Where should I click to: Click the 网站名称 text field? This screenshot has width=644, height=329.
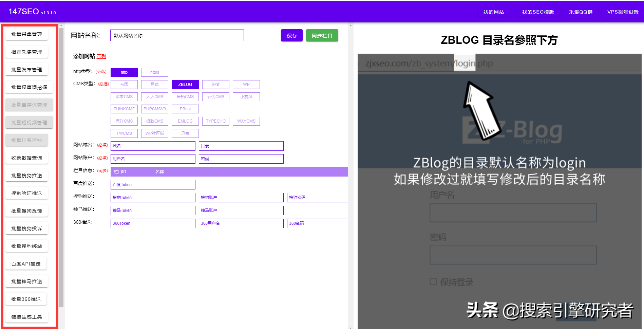177,36
